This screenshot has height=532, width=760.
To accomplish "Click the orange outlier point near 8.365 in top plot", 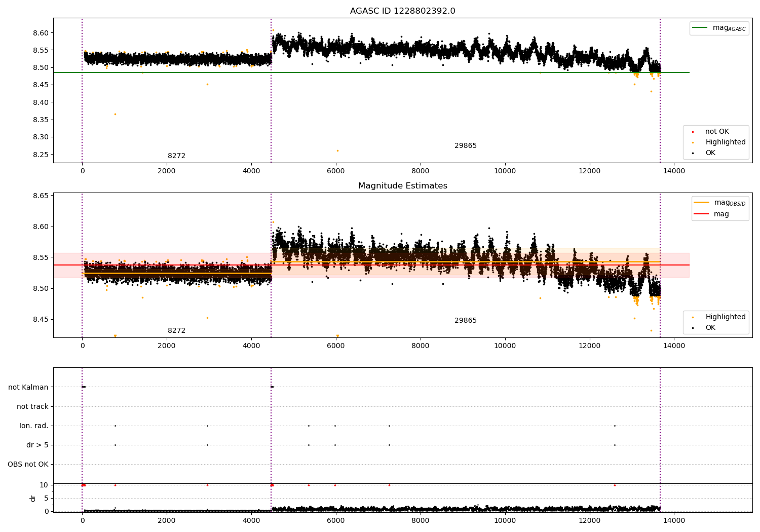I will (115, 114).
